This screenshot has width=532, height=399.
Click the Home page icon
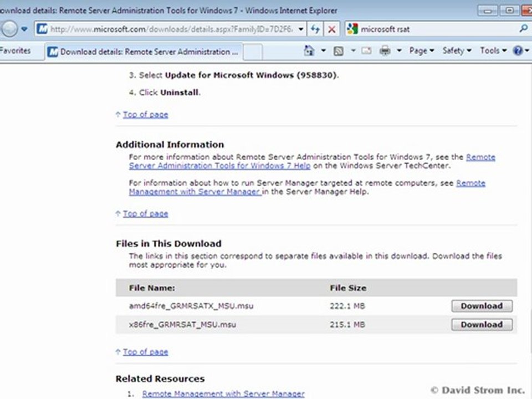point(309,51)
